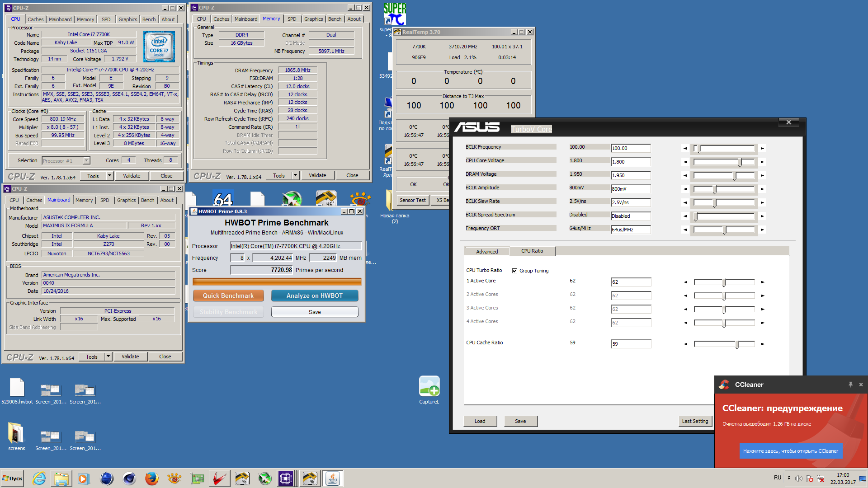Image resolution: width=868 pixels, height=488 pixels.
Task: Open the Cinema 4D sphere icon in taskbar
Action: (x=129, y=479)
